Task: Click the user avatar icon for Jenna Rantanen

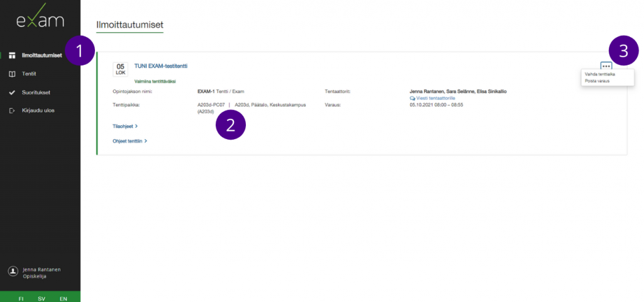Action: click(x=13, y=271)
